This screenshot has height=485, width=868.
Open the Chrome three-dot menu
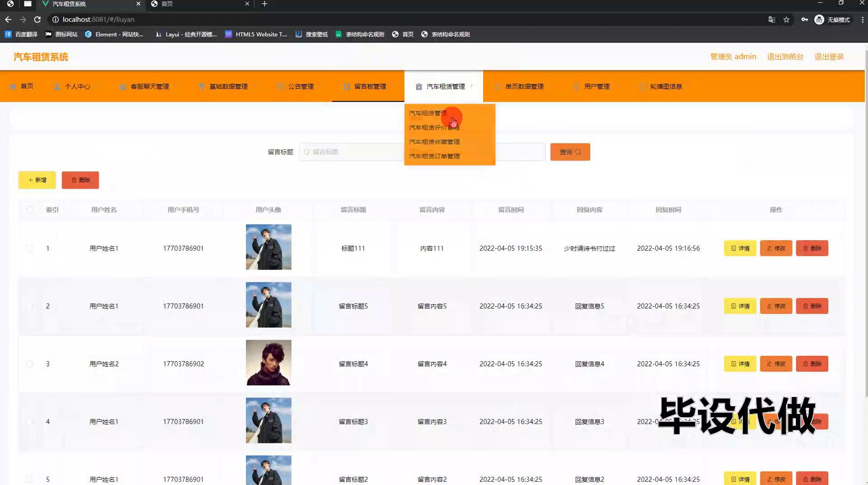[x=862, y=19]
